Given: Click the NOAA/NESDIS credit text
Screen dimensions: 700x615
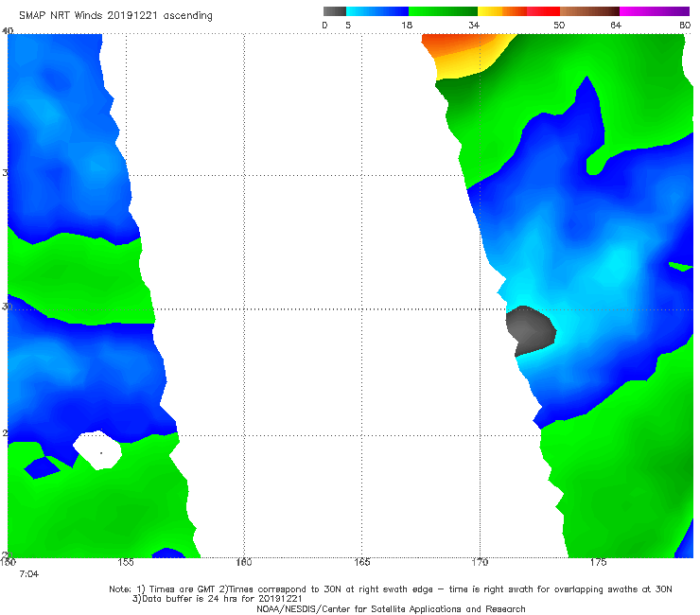Looking at the screenshot, I should coord(391,609).
